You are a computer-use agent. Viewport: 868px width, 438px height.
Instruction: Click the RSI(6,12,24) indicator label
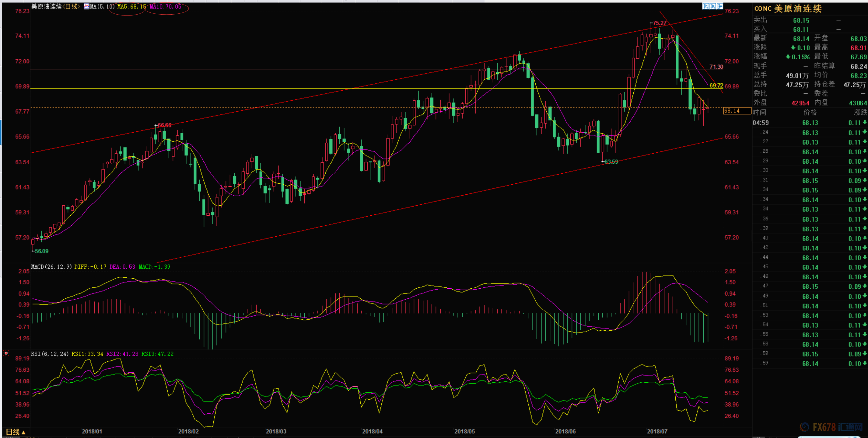50,354
